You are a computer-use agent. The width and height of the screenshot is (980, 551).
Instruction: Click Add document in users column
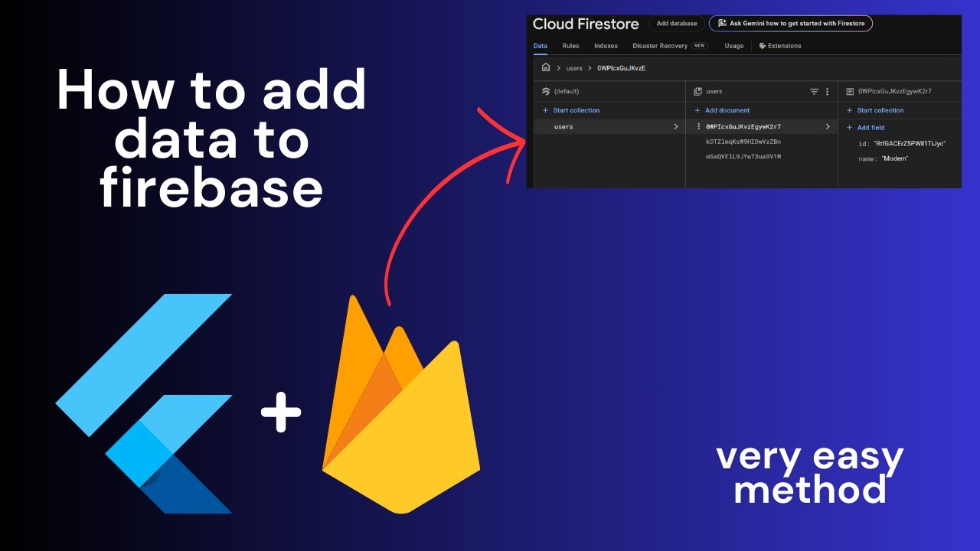coord(722,110)
